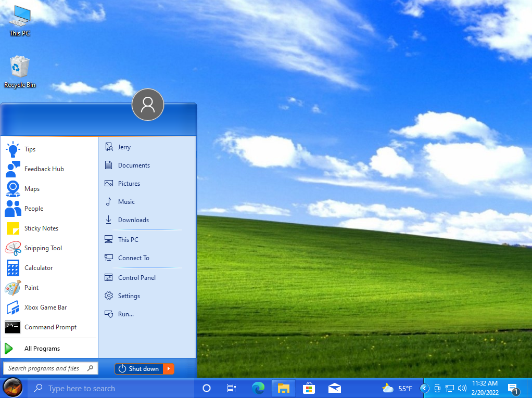Viewport: 532px width, 398px height.
Task: Open Tips from the start menu
Action: 49,149
